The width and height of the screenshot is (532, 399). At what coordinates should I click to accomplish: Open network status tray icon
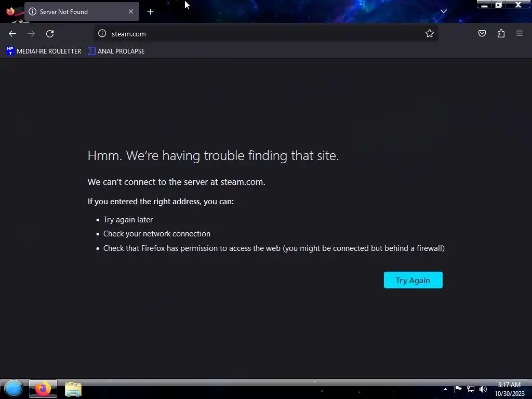tap(471, 389)
